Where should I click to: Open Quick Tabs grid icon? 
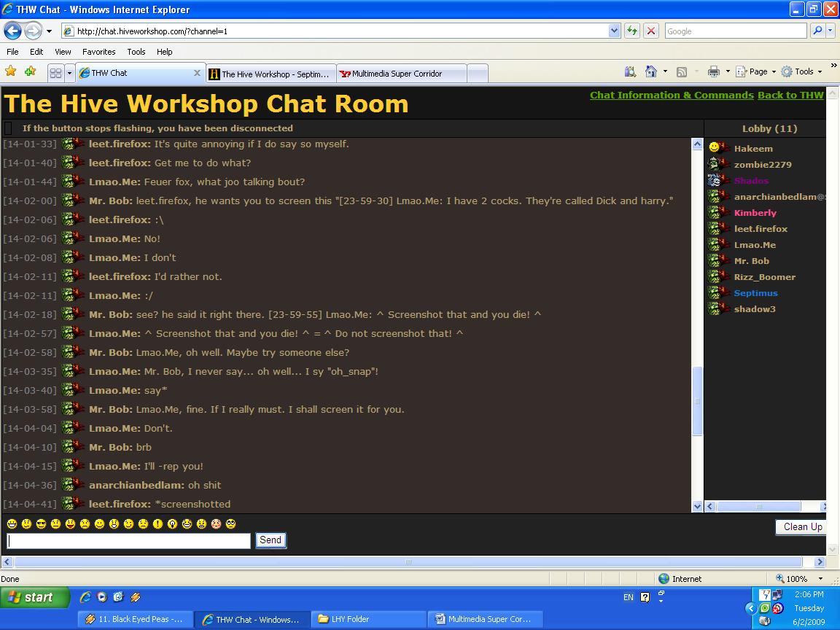tap(55, 73)
